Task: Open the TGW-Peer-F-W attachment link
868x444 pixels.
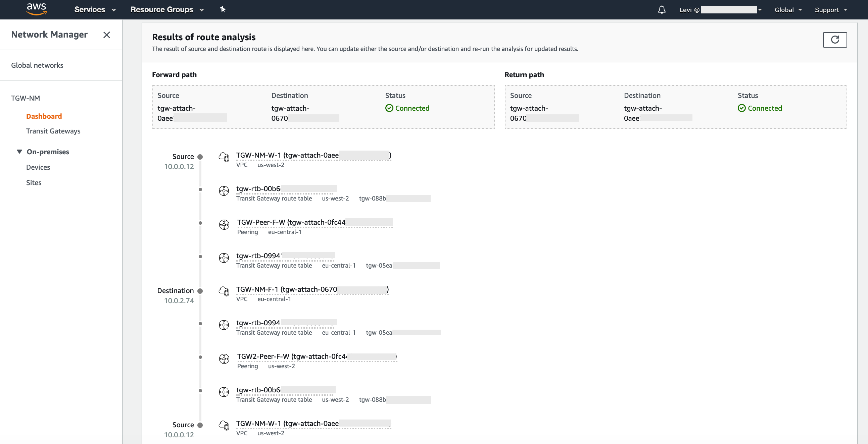Action: click(291, 222)
